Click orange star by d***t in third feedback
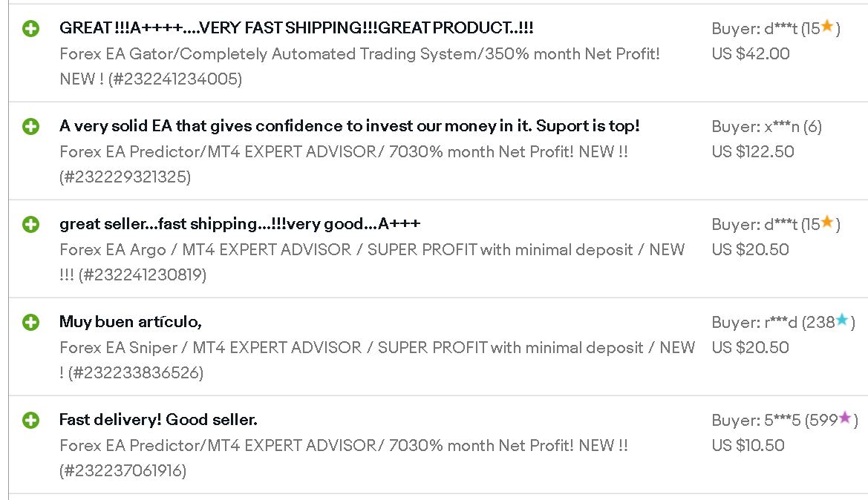This screenshot has width=868, height=500. (827, 222)
